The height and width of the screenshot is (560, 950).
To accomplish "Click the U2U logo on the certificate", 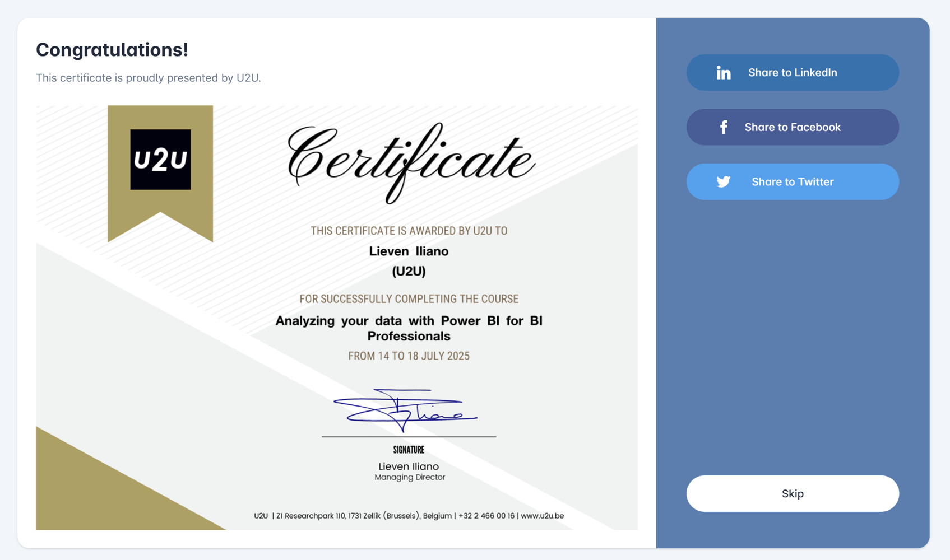I will [160, 160].
